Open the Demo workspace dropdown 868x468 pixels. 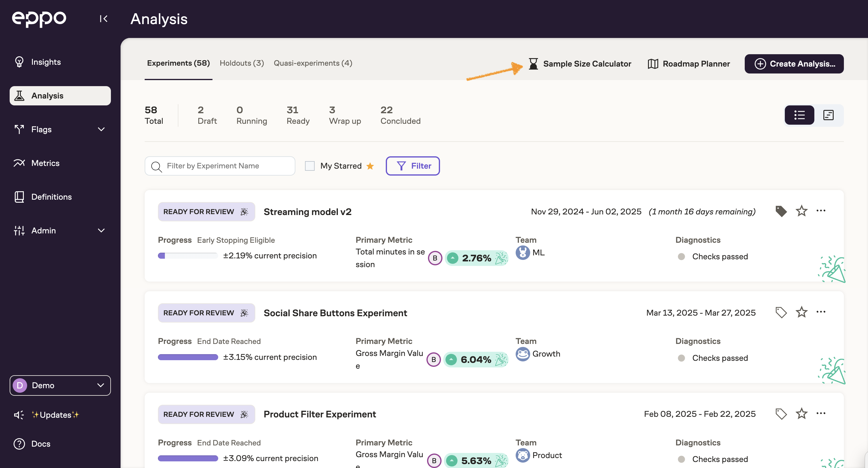tap(60, 385)
